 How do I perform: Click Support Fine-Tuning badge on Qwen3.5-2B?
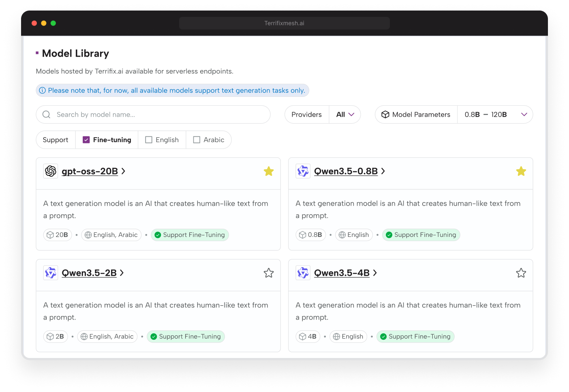coord(186,337)
